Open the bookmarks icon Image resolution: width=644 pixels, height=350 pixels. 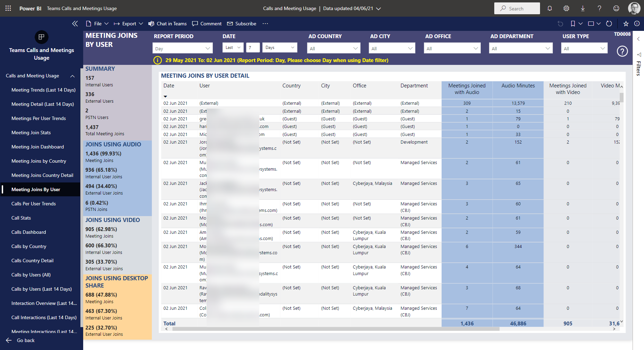tap(573, 24)
